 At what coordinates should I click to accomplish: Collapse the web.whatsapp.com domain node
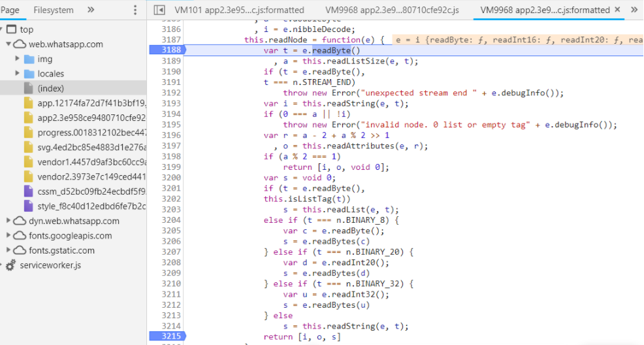tap(8, 44)
